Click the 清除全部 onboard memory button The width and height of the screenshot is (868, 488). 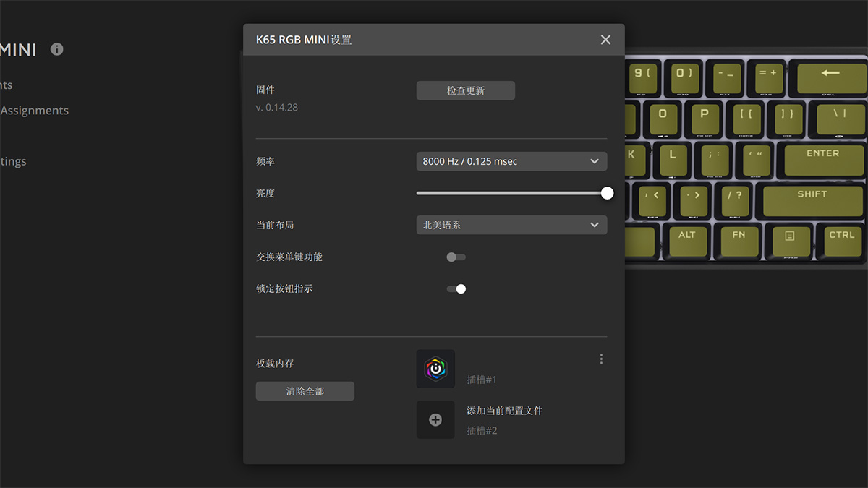305,391
